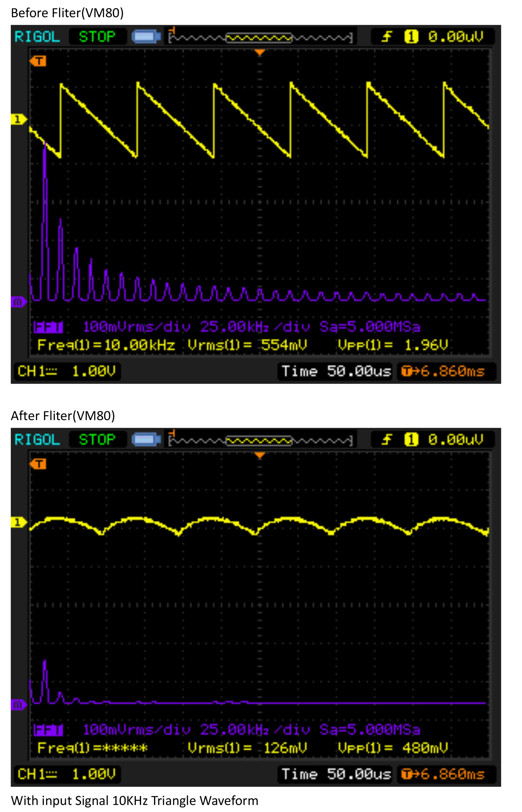Click the CH1 1.00V coupling label in the top scope

67,371
